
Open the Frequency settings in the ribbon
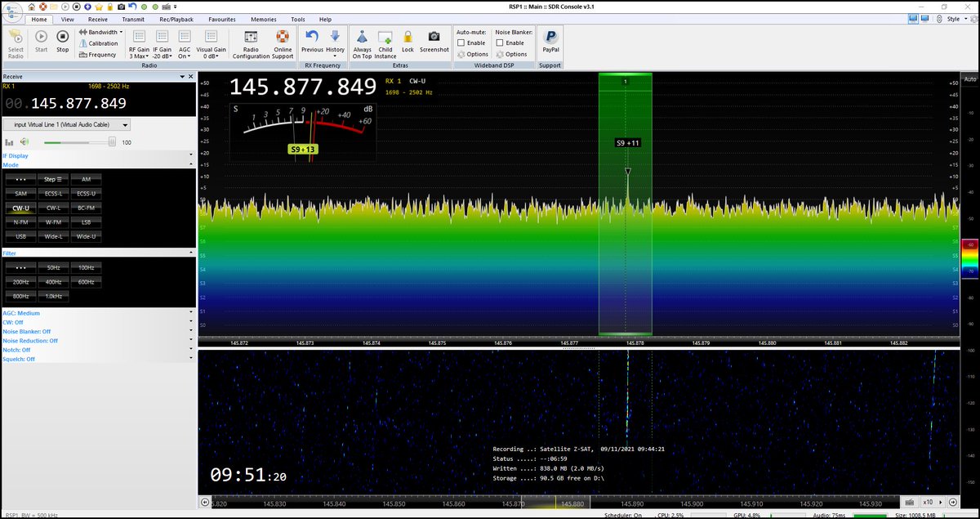point(97,55)
